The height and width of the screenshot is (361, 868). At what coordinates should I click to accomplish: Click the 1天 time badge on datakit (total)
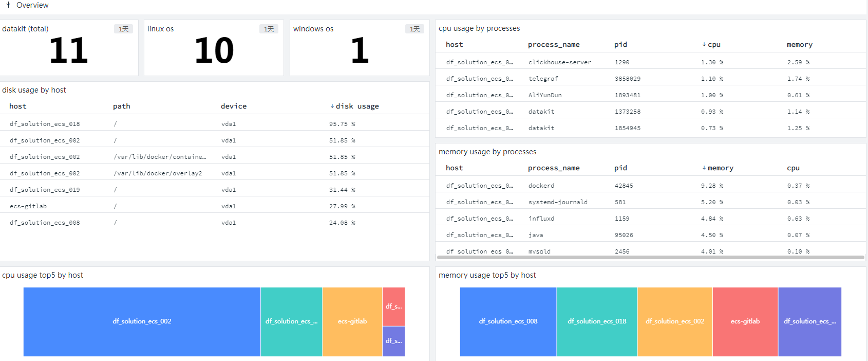[123, 29]
